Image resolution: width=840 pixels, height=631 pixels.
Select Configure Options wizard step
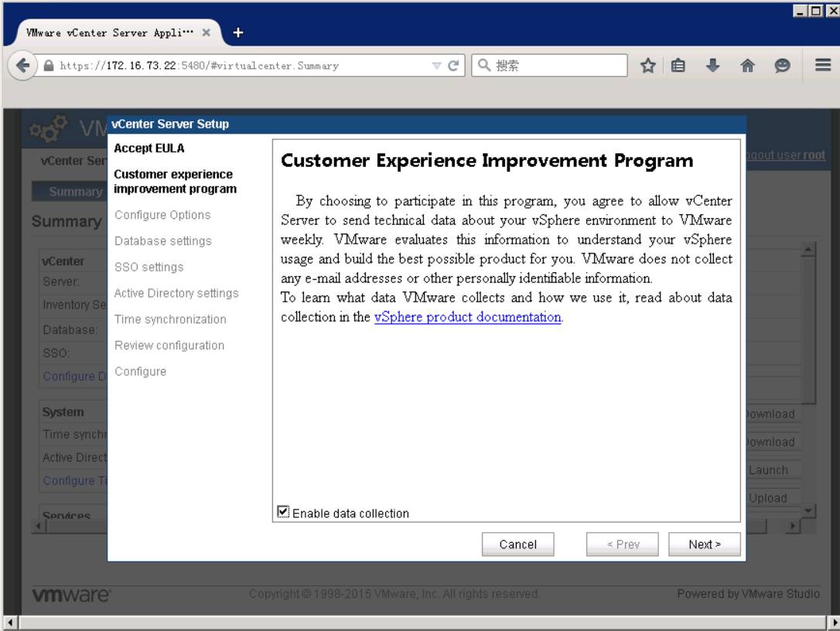click(162, 215)
